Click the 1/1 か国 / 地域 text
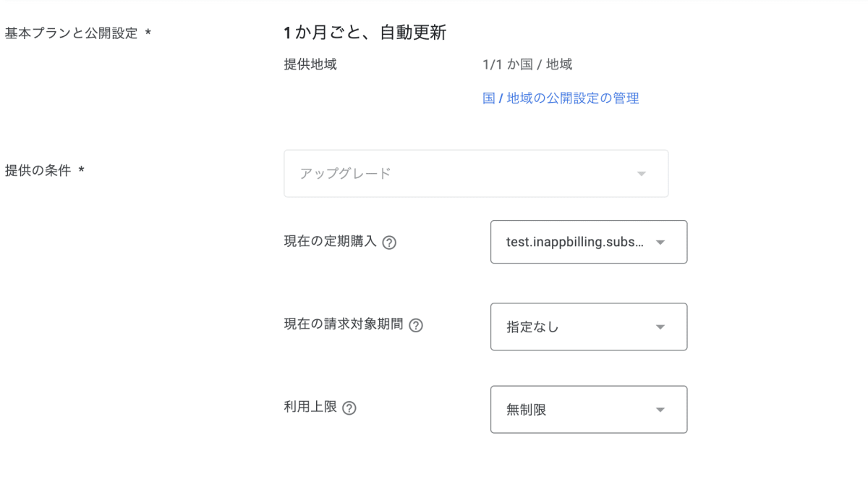 tap(527, 64)
